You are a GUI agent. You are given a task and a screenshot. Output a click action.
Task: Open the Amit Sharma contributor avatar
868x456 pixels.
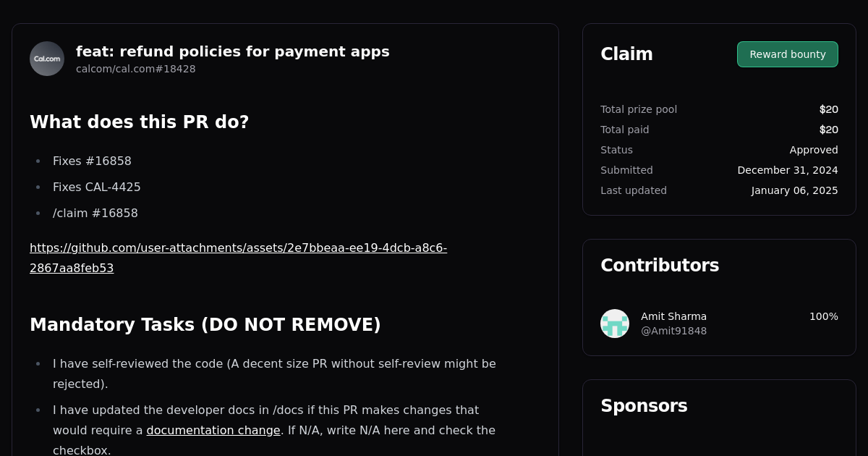615,324
